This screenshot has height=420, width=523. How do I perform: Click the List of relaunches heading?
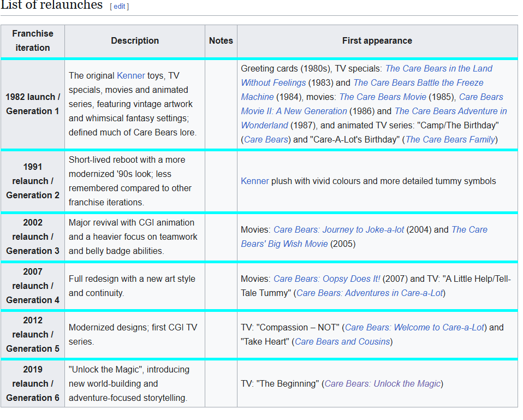(52, 5)
